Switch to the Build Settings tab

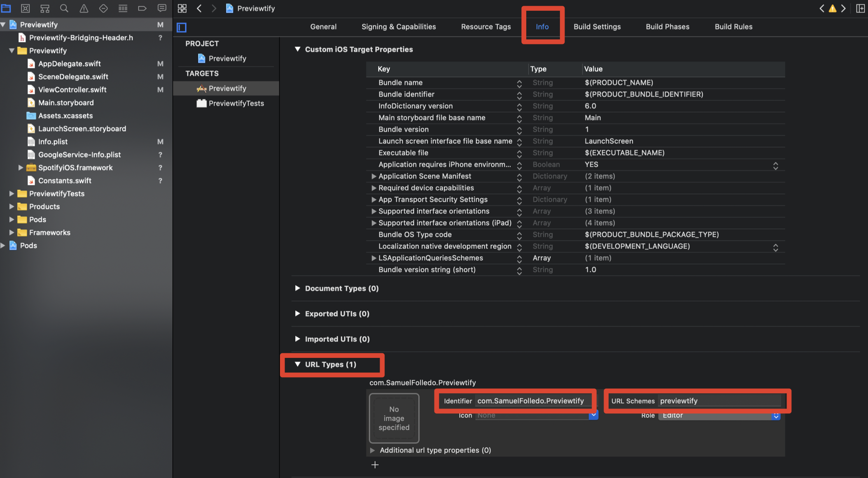coord(597,27)
